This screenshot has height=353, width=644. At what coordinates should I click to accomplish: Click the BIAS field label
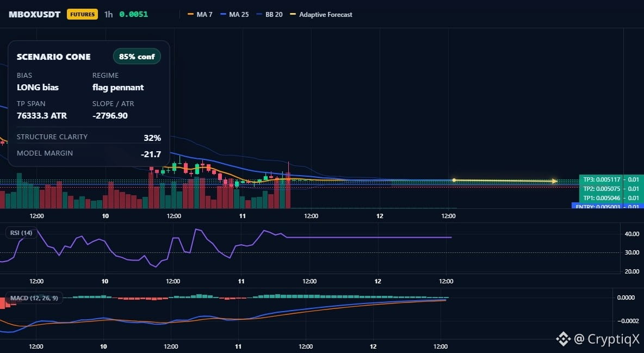pos(24,75)
